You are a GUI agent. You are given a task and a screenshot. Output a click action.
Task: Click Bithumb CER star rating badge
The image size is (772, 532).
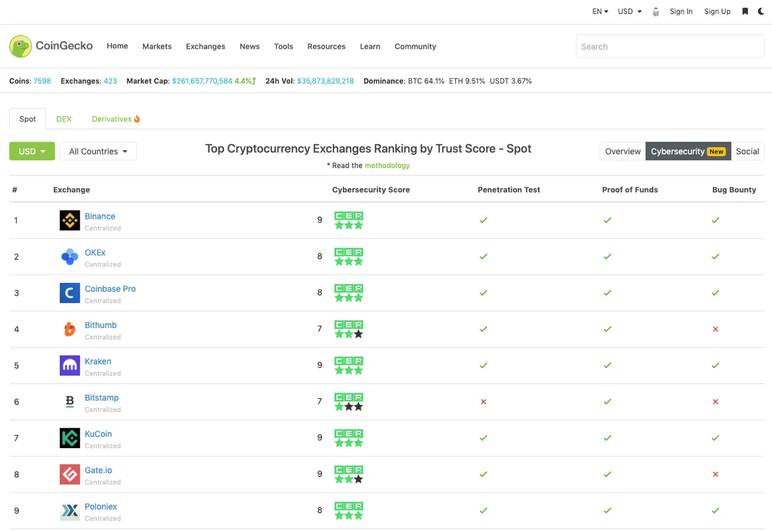(x=349, y=329)
